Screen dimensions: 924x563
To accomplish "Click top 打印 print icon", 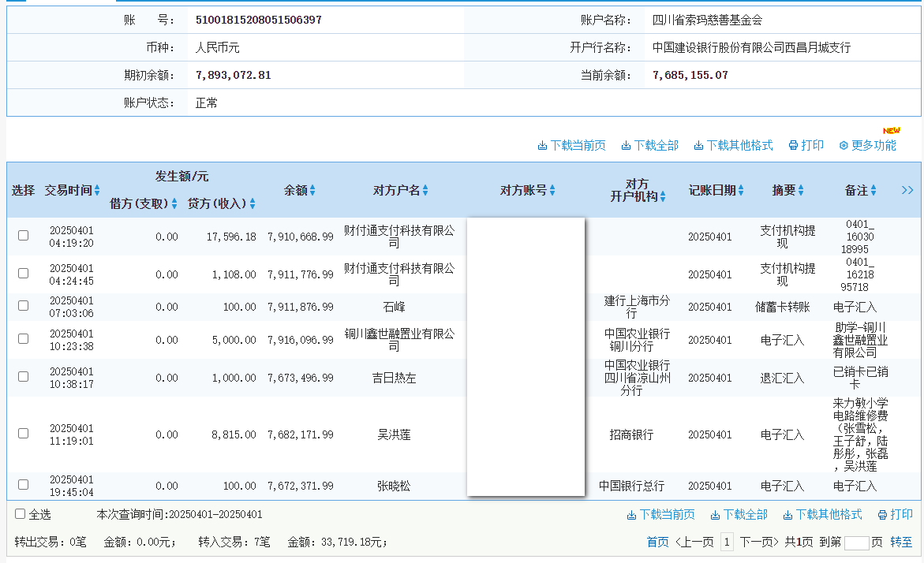I will (x=794, y=146).
